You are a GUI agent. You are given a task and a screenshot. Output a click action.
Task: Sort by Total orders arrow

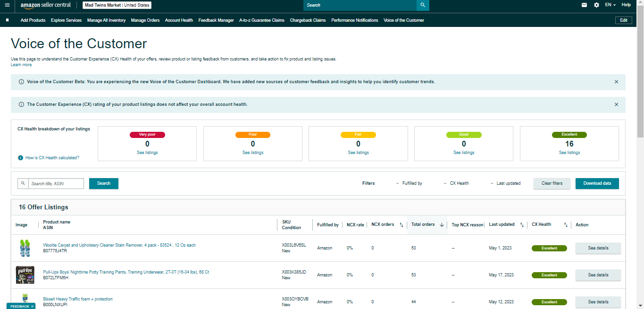point(442,225)
